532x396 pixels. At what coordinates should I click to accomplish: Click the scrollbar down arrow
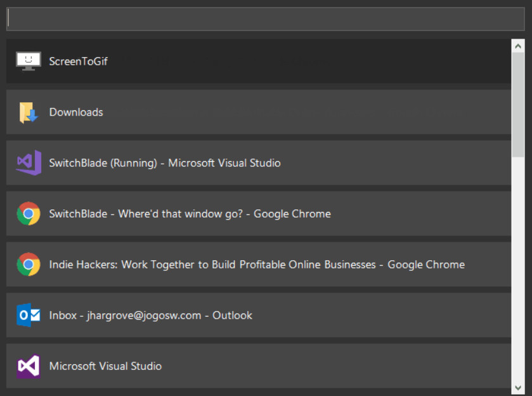click(x=519, y=387)
